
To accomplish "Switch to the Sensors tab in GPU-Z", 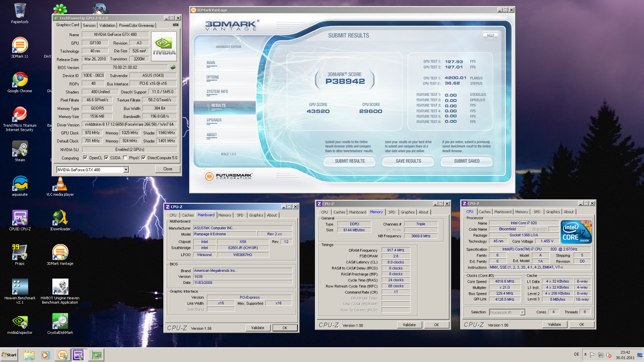I will (x=89, y=25).
